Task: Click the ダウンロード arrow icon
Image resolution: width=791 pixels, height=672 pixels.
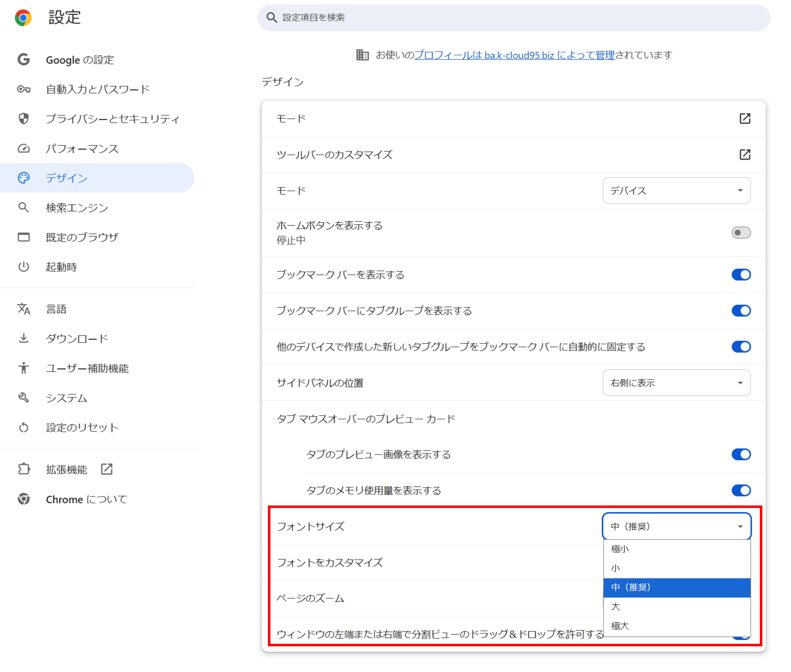Action: [x=24, y=338]
